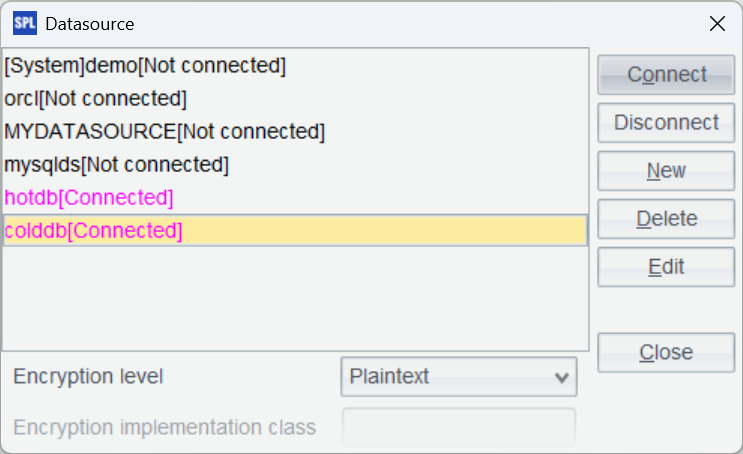Click the Encryption implementation class label
Image resolution: width=743 pixels, height=454 pixels.
(165, 428)
